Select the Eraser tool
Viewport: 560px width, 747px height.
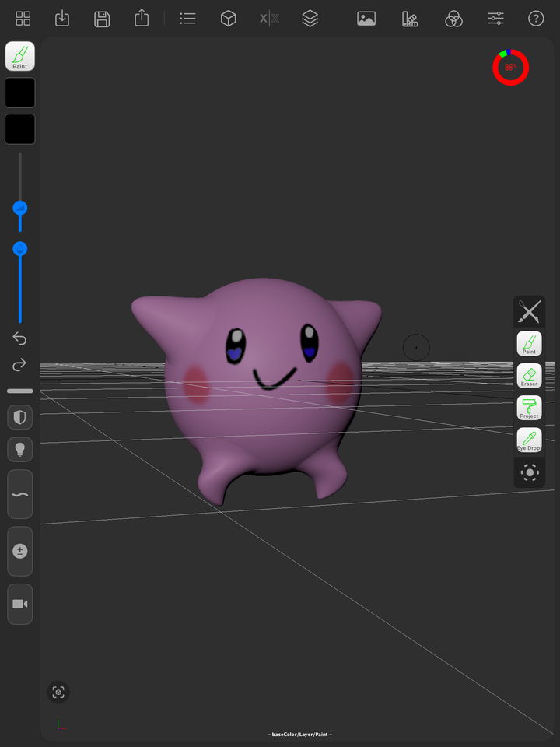click(x=529, y=375)
